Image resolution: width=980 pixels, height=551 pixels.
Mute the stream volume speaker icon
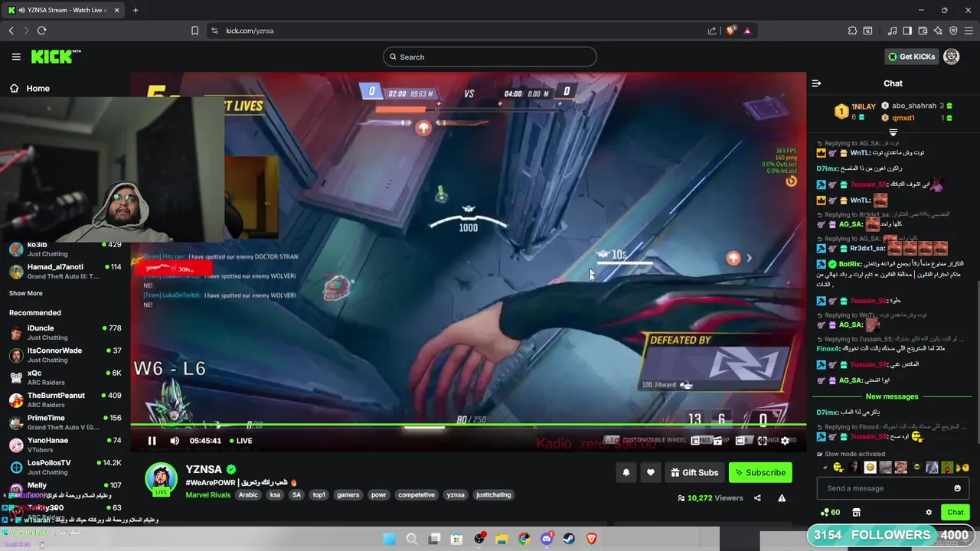click(x=175, y=441)
